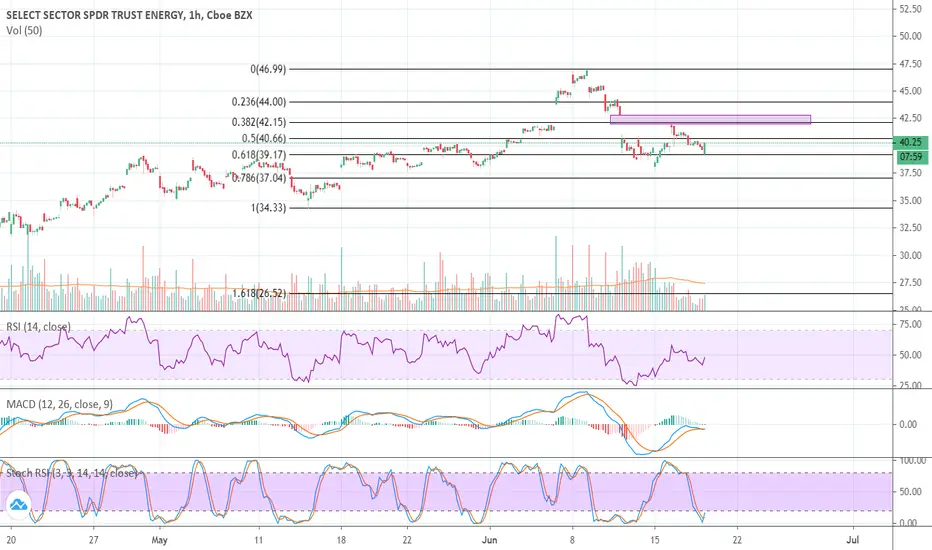The image size is (932, 550).
Task: Click the 42.50 price axis label
Action: pos(911,118)
